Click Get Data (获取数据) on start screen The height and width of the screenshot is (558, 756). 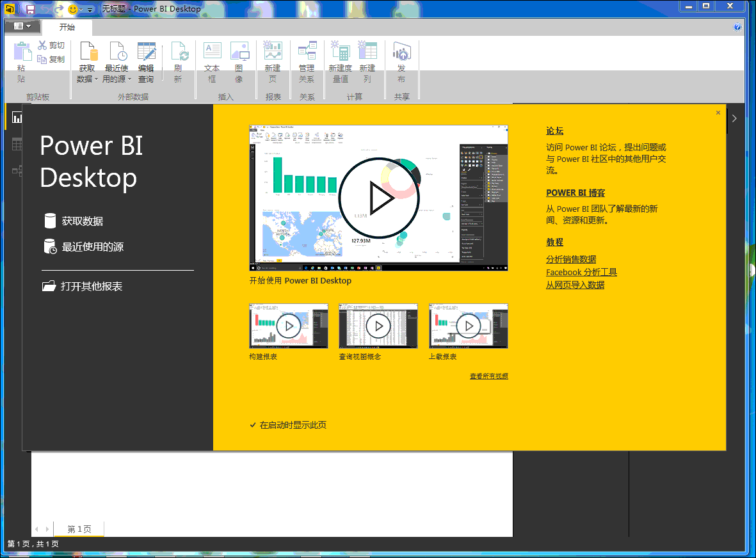(73, 221)
